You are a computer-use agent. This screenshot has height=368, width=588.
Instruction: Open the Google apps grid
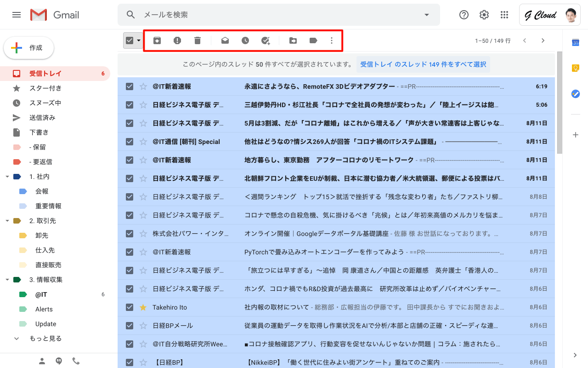pyautogui.click(x=504, y=15)
